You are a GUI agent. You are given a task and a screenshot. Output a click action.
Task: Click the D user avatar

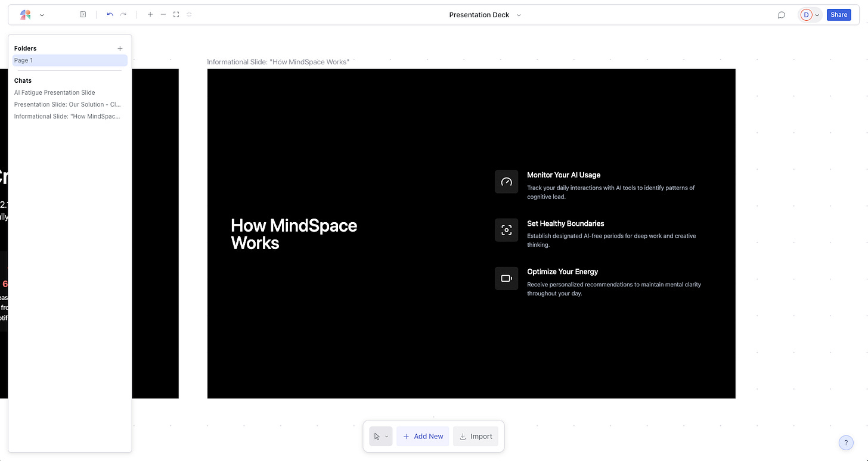[806, 15]
